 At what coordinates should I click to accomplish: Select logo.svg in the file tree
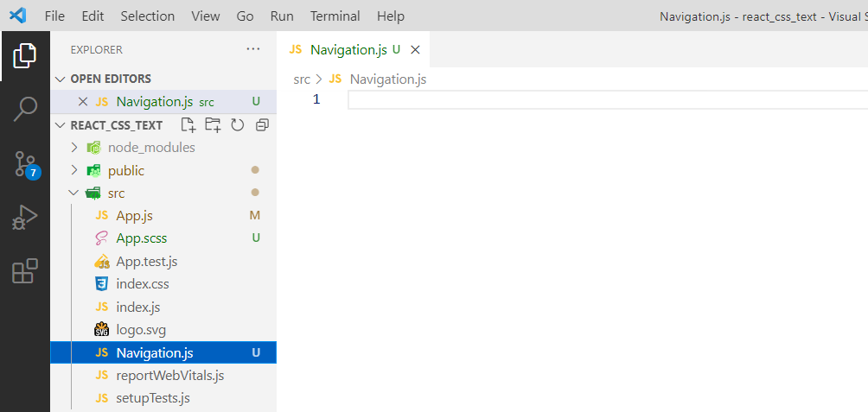pyautogui.click(x=140, y=329)
